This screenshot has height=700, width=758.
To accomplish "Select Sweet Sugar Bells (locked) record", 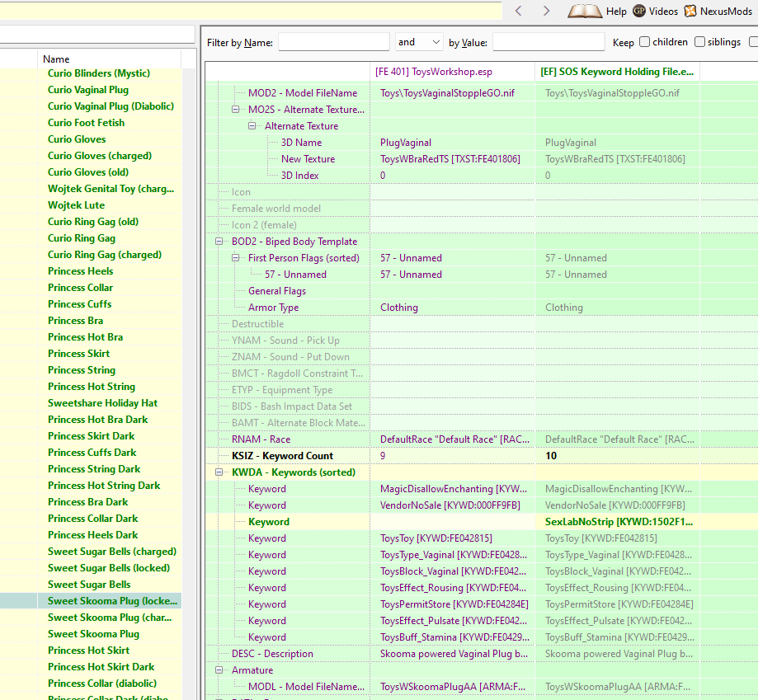I will [x=109, y=568].
